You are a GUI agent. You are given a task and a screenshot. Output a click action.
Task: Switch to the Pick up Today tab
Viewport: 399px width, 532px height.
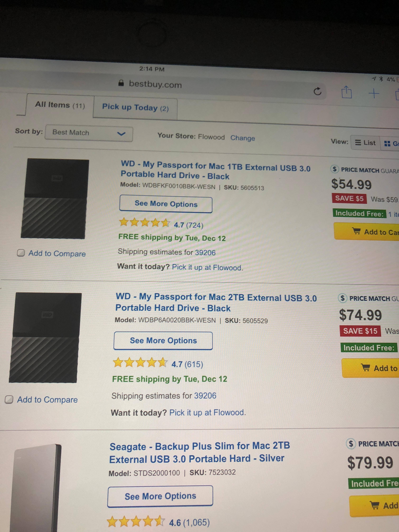click(135, 108)
